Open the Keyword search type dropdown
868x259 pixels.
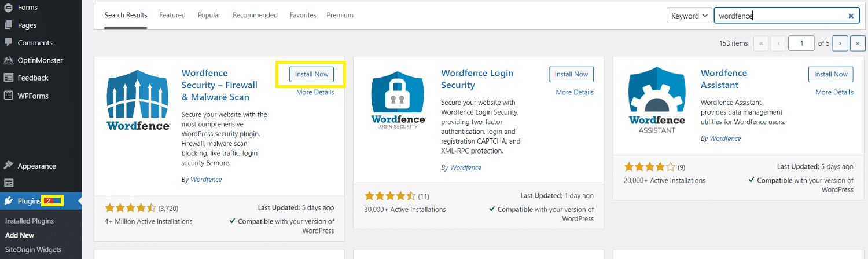(689, 16)
